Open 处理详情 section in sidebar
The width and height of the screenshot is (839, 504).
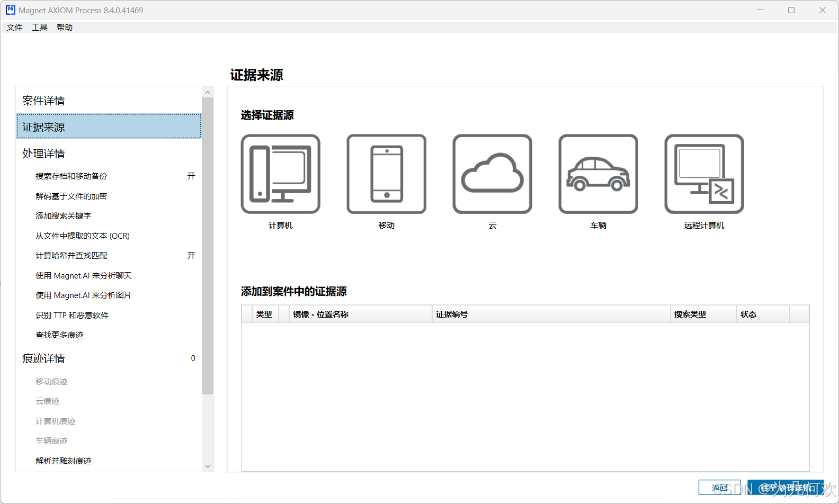(109, 154)
